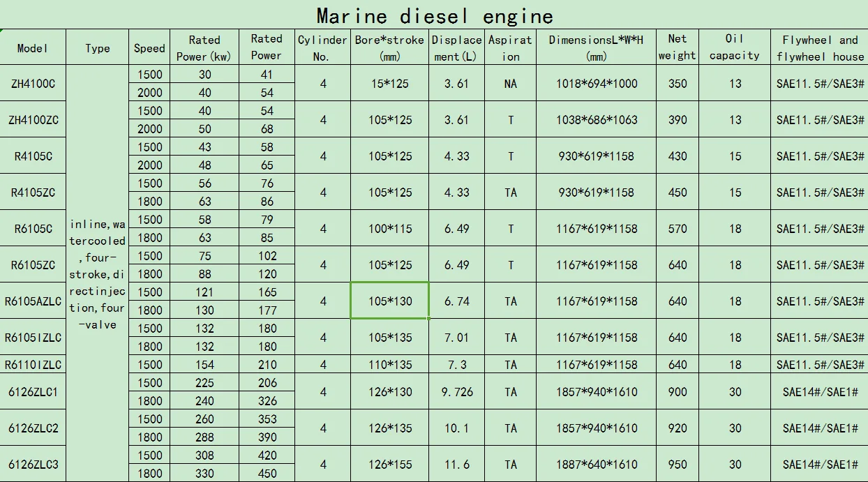Select the 1018*694*1000 dimensions cell
This screenshot has height=482, width=868.
click(596, 84)
